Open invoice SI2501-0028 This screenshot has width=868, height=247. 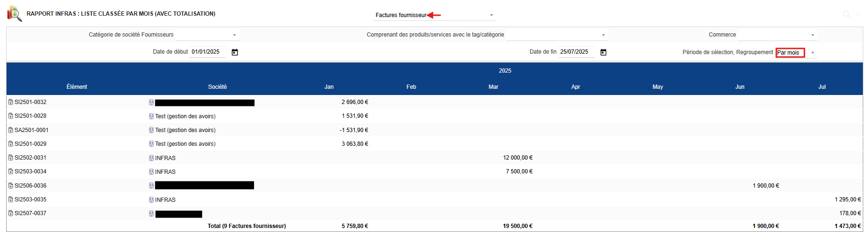click(30, 116)
